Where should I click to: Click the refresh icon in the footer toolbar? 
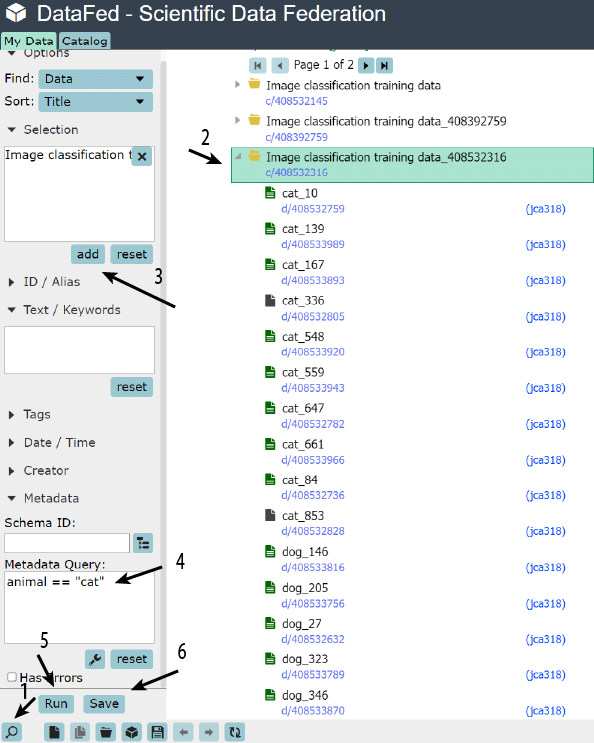click(235, 732)
